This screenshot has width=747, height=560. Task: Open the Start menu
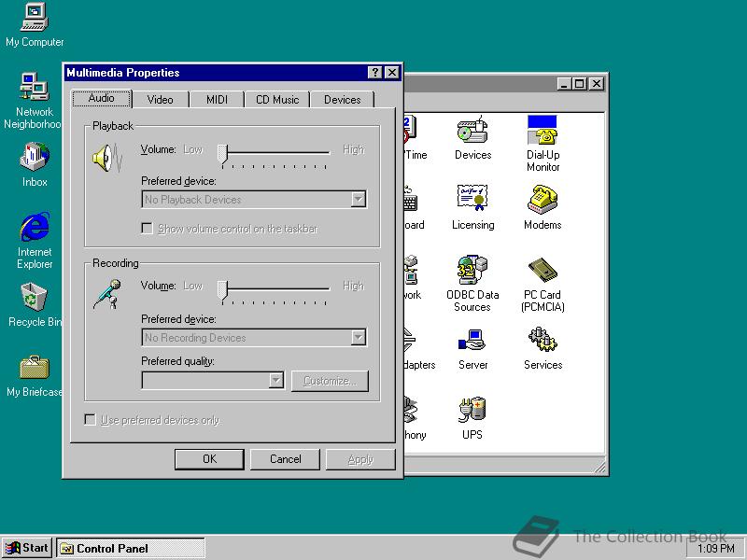point(27,548)
